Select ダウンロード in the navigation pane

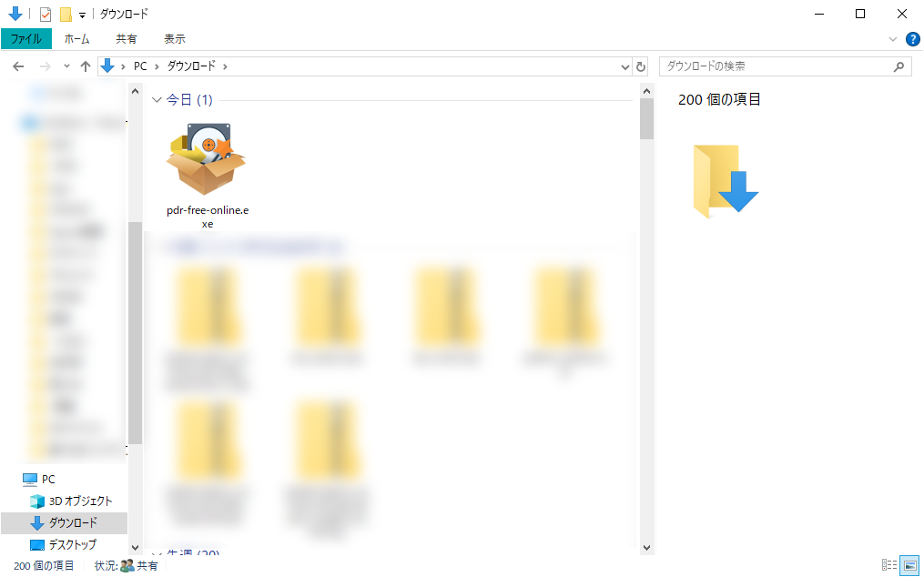click(64, 522)
